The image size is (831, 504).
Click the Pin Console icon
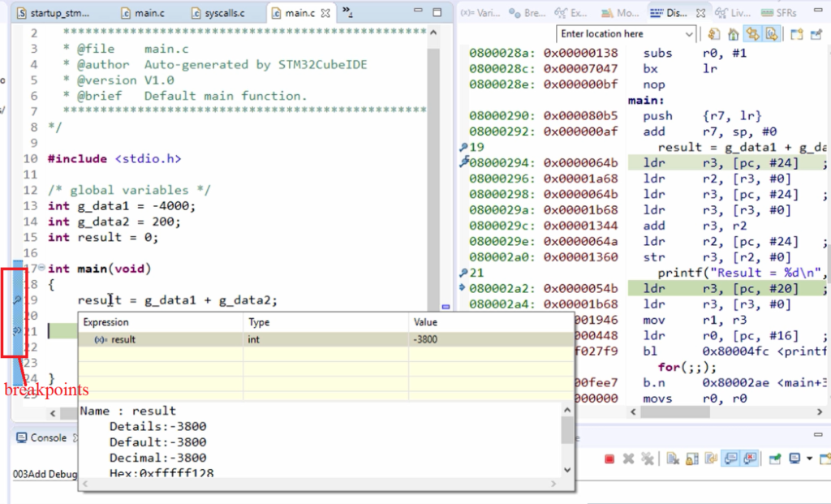coord(775,459)
